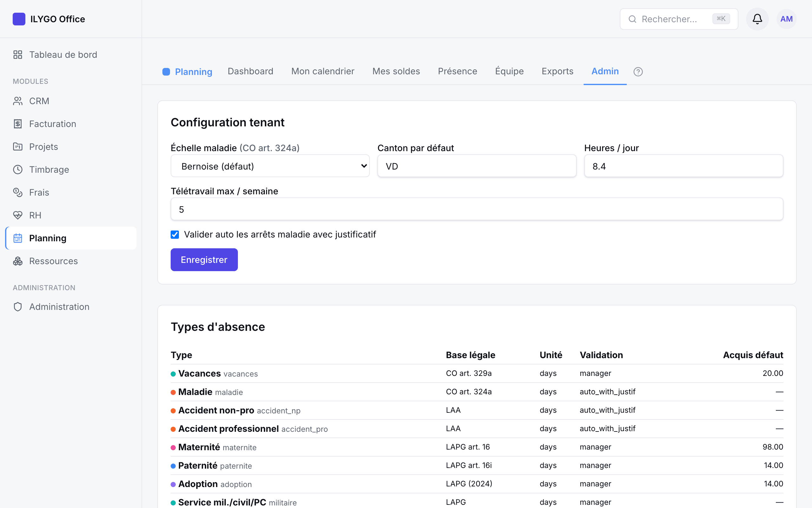The height and width of the screenshot is (508, 812).
Task: Click the CRM people icon
Action: [x=18, y=101]
